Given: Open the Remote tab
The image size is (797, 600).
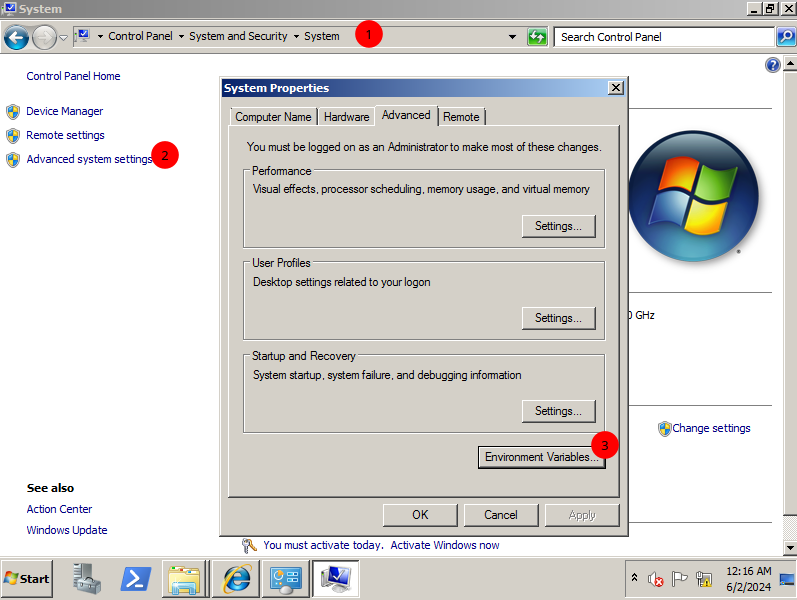Looking at the screenshot, I should 461,117.
